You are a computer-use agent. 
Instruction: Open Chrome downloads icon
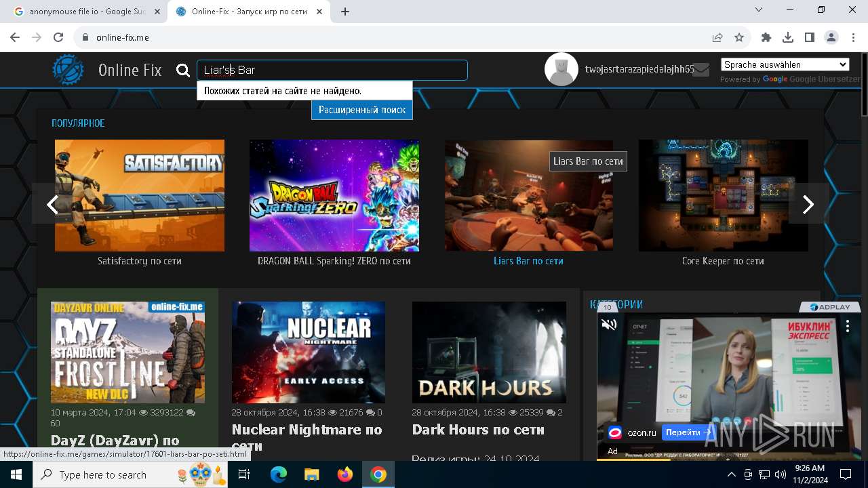788,38
